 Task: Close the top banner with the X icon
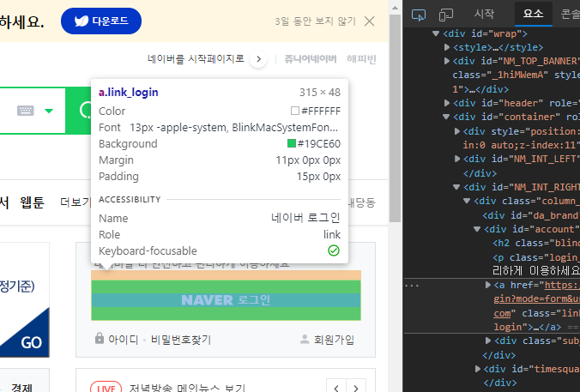[369, 21]
